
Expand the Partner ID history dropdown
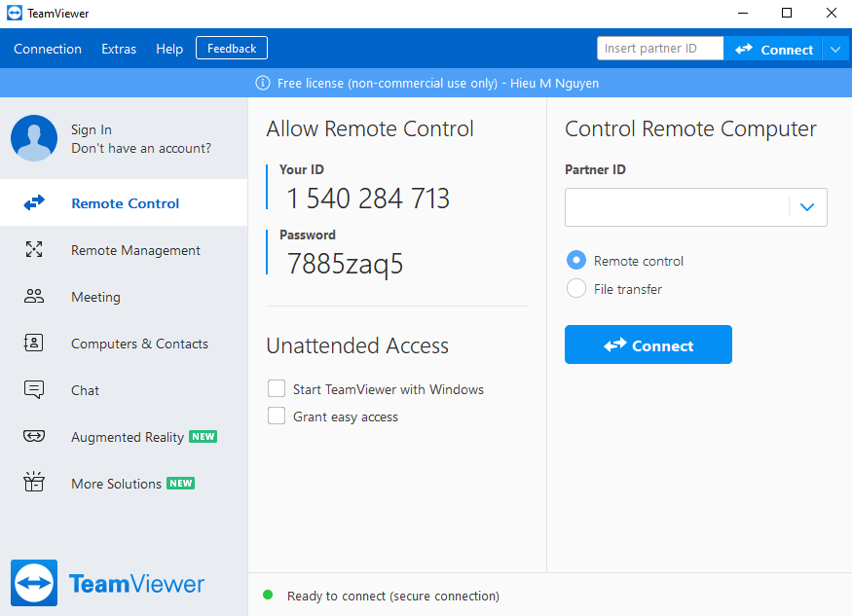[807, 207]
